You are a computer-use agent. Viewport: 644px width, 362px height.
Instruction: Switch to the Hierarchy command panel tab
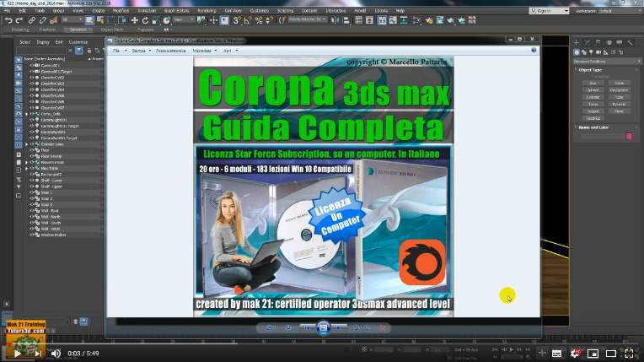[x=598, y=42]
